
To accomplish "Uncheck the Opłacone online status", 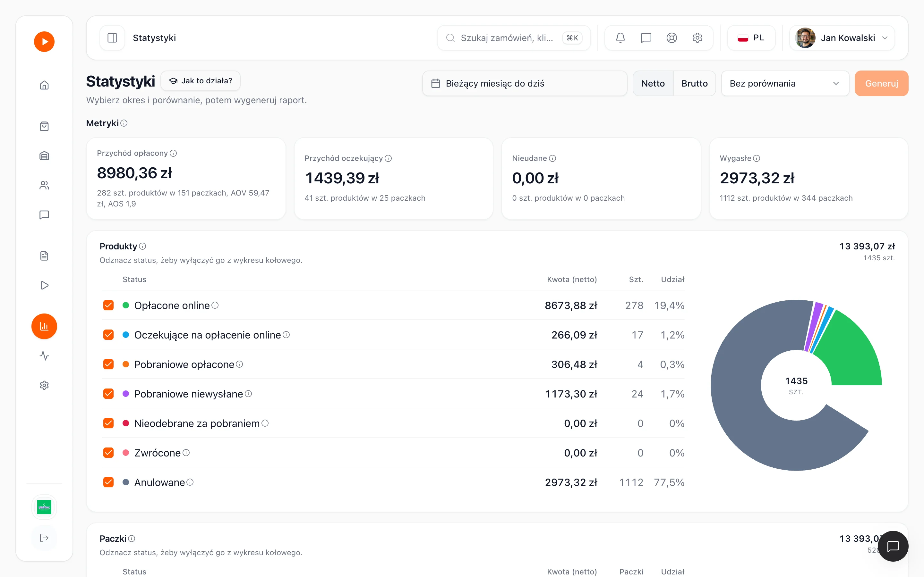I will 108,305.
